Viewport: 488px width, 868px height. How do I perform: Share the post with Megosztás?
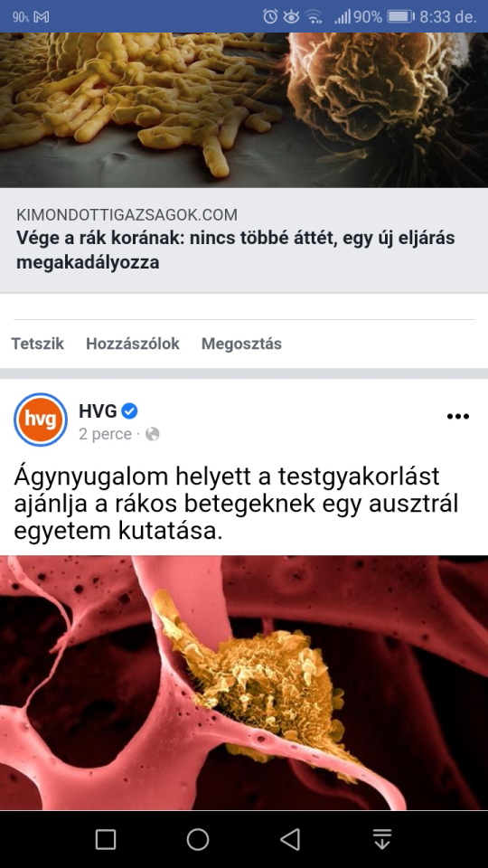coord(241,344)
